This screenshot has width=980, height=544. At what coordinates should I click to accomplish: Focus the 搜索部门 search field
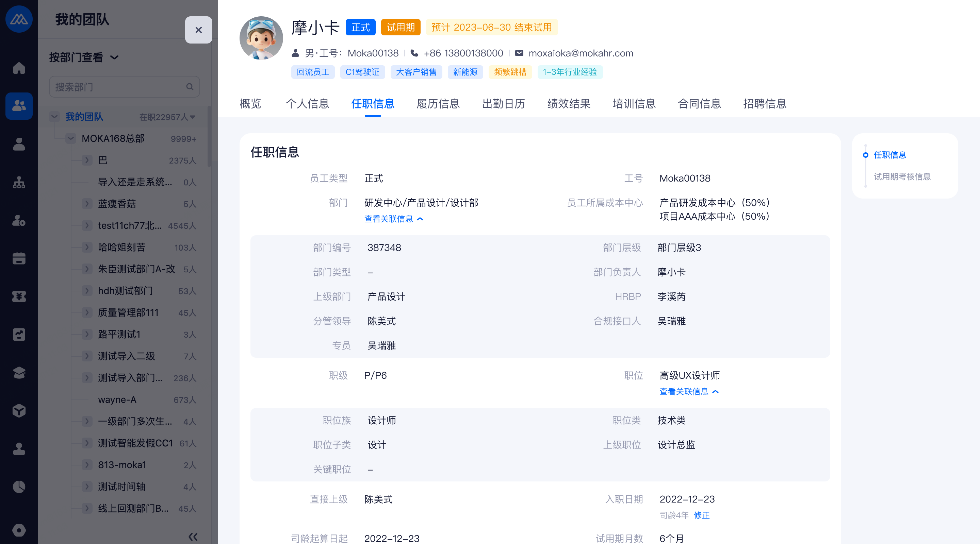125,87
